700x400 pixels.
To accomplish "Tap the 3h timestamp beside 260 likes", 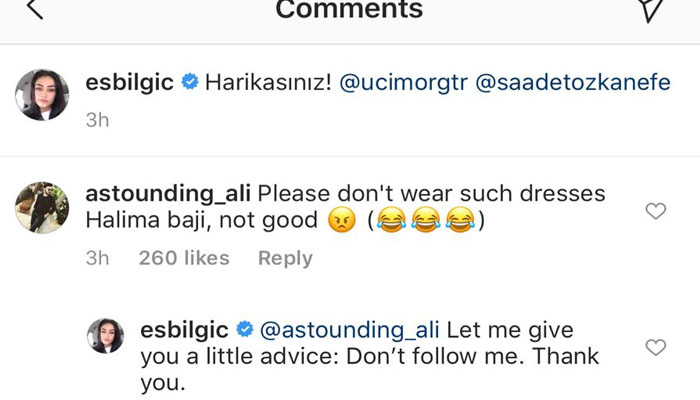I will pos(97,258).
